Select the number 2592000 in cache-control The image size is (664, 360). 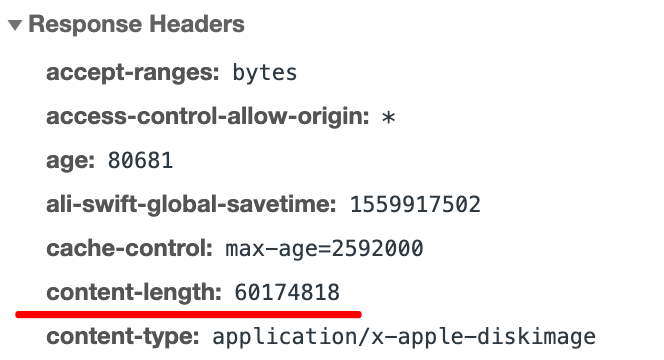[377, 249]
